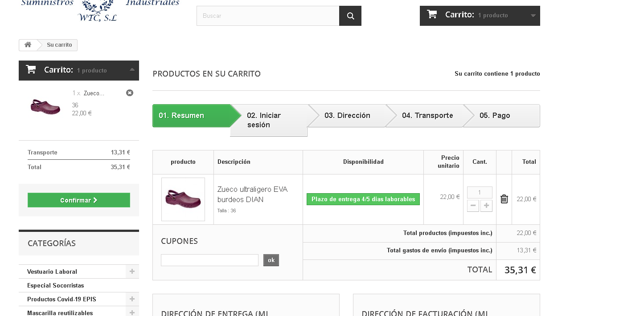Expand Mascarilla reutilizables category

point(132,313)
